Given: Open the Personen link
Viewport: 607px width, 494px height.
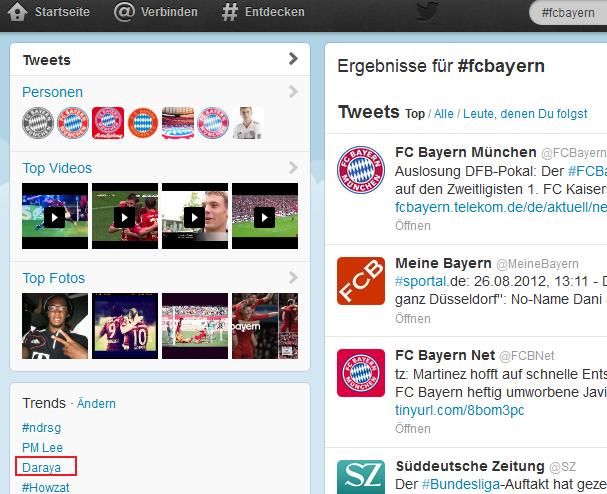Looking at the screenshot, I should click(x=52, y=92).
